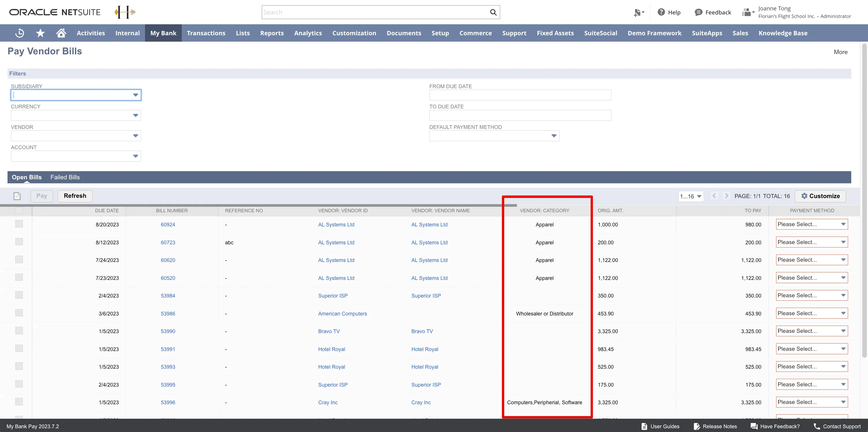Check the box for bill 53993
The height and width of the screenshot is (432, 868).
click(x=19, y=366)
